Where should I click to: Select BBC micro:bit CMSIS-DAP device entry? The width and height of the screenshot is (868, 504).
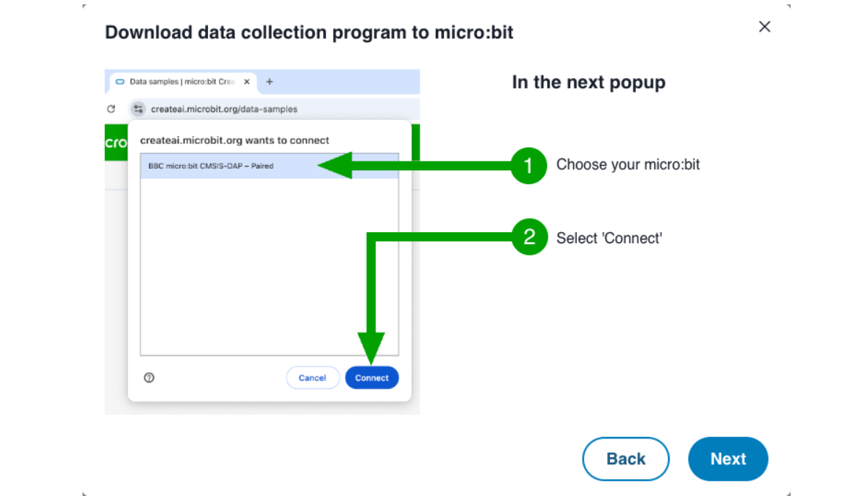[x=221, y=166]
